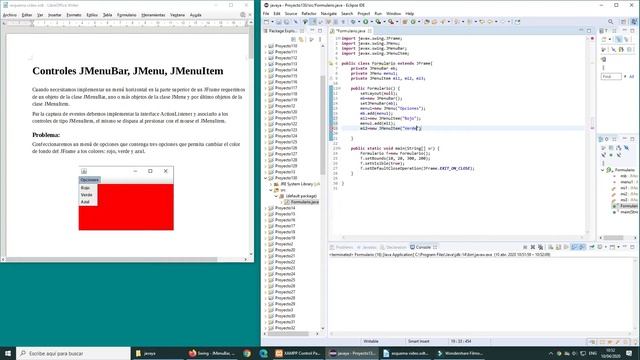The width and height of the screenshot is (640, 360).
Task: Open Eclipse quick access search magnifier
Action: [610, 22]
